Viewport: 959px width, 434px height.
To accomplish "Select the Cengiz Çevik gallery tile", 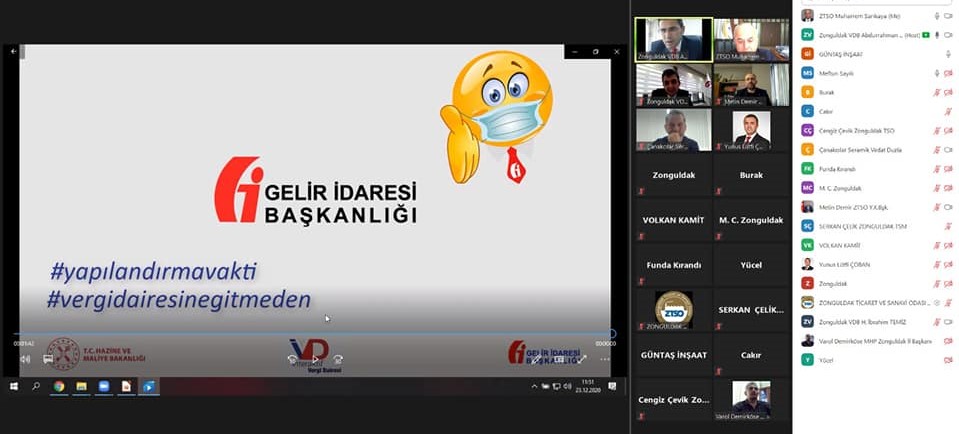I will (x=673, y=400).
